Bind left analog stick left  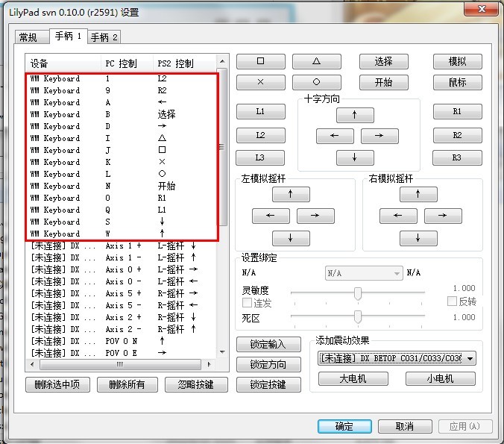(x=271, y=216)
